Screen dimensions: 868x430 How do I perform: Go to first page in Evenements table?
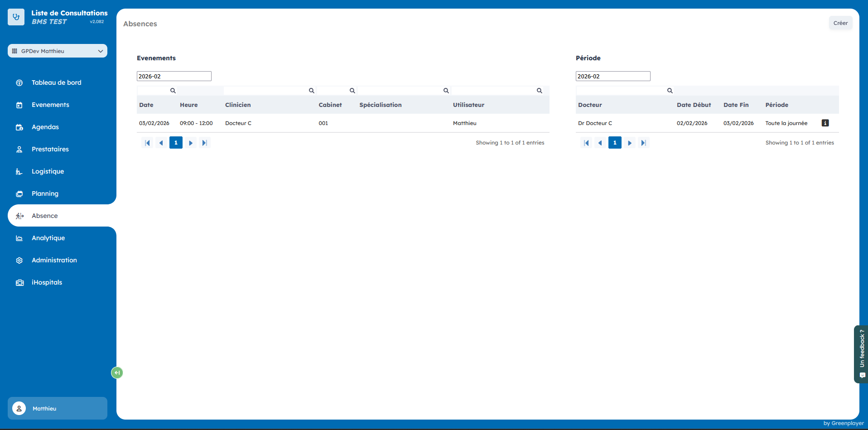(147, 143)
